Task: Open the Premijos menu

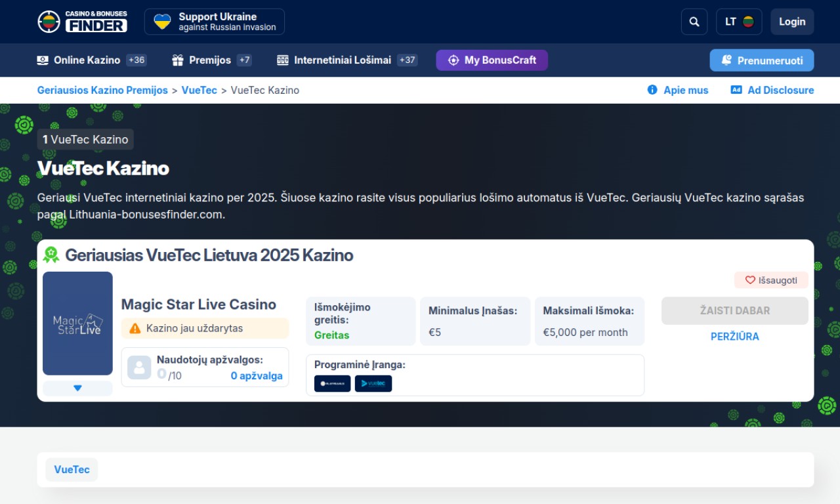Action: [x=212, y=60]
